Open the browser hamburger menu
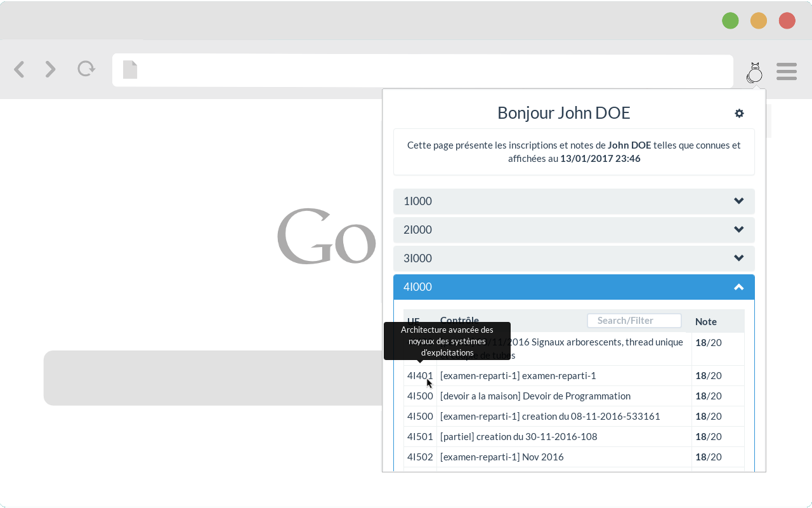Viewport: 812px width, 508px height. tap(787, 71)
